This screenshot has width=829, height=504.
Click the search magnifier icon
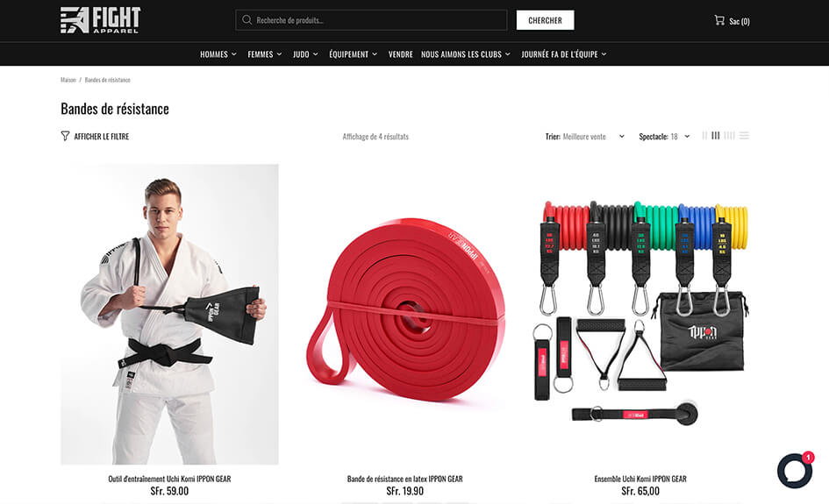point(247,20)
